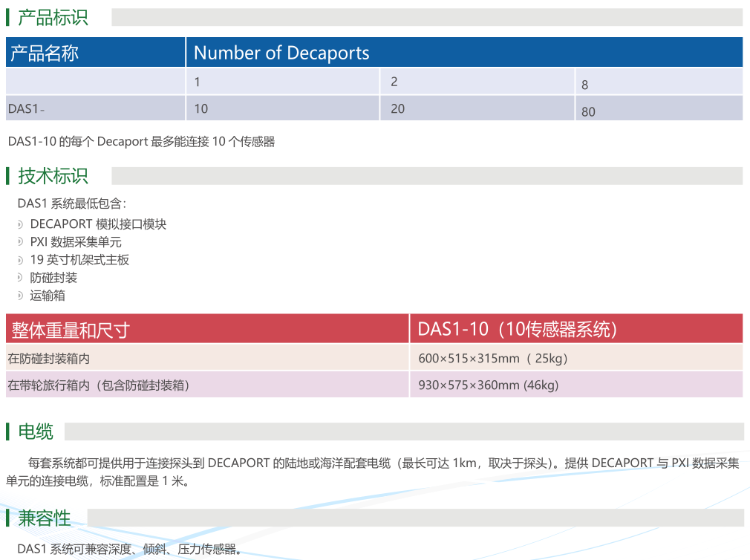Click the paragraph starting "每套系统都可提供"
This screenshot has width=750, height=560.
(x=373, y=472)
